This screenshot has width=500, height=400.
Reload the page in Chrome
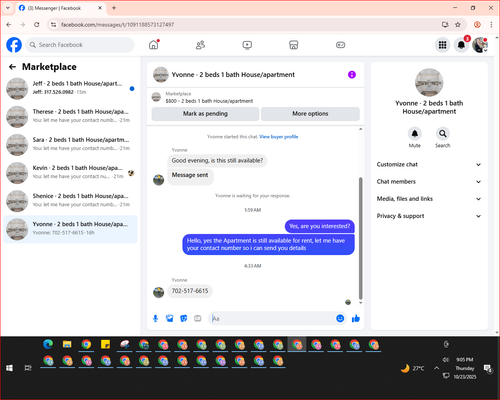point(37,25)
